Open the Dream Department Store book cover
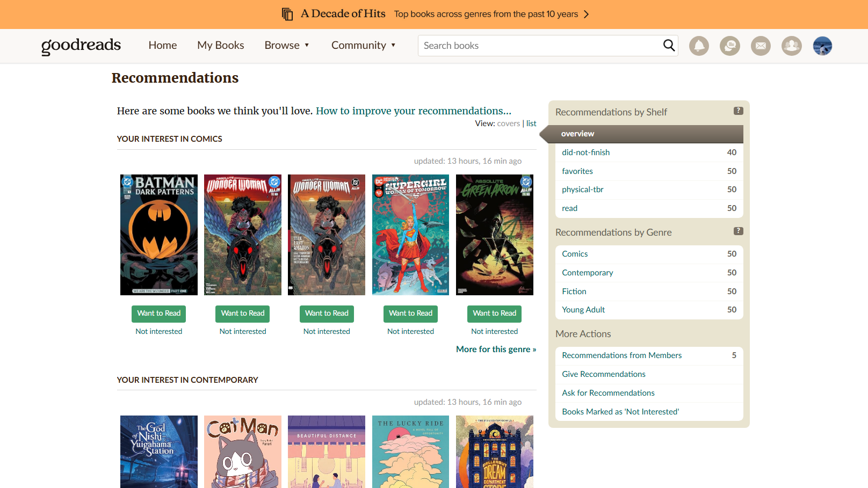The height and width of the screenshot is (488, 868). click(495, 451)
